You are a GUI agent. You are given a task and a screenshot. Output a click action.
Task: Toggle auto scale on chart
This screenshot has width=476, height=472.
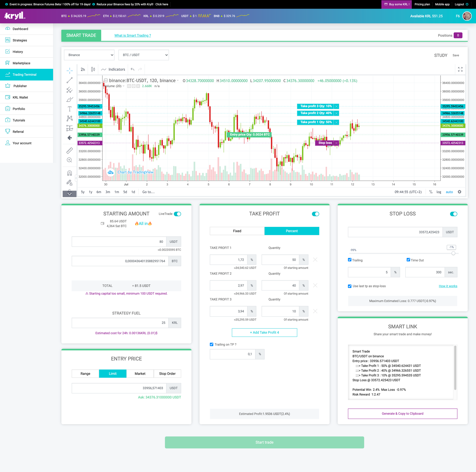coord(449,192)
